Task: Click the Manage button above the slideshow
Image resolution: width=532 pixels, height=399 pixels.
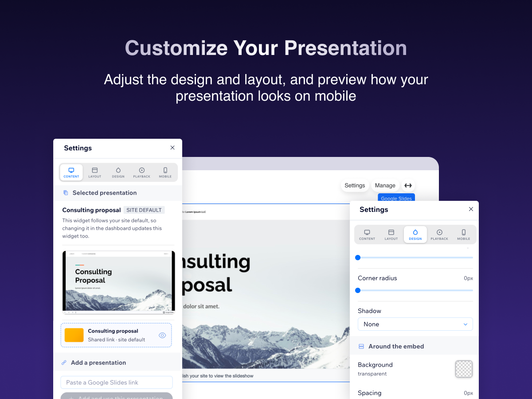Action: point(385,185)
